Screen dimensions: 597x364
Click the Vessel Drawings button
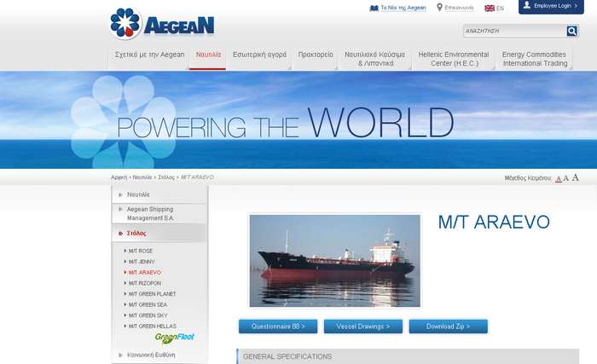click(x=363, y=326)
